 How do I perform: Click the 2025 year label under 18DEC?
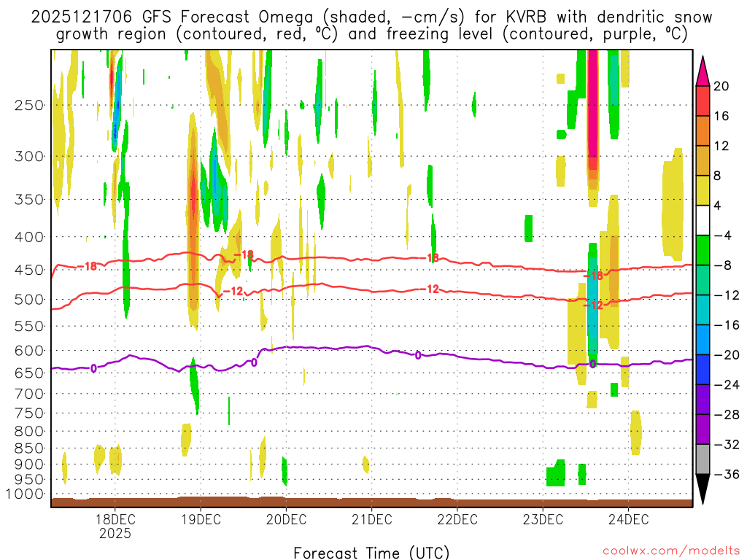(x=115, y=533)
